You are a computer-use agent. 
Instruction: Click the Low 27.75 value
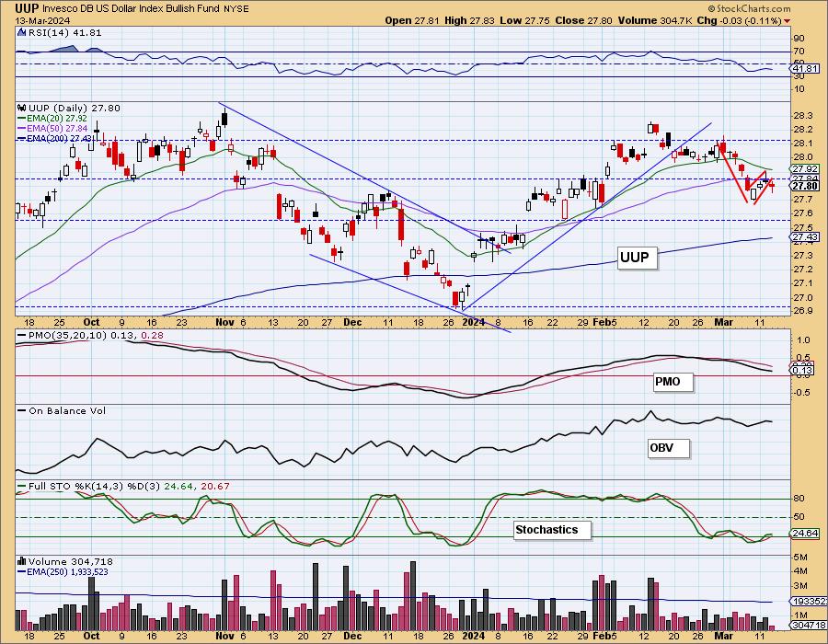click(x=525, y=20)
